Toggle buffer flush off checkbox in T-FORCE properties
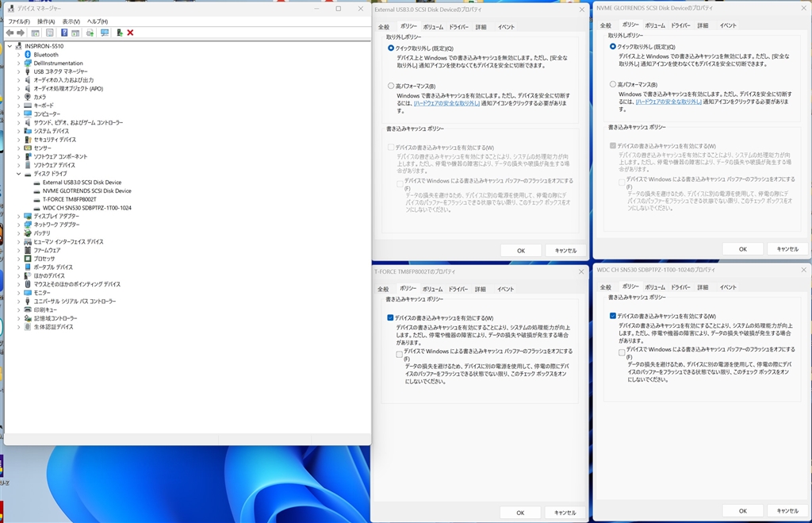 click(400, 355)
